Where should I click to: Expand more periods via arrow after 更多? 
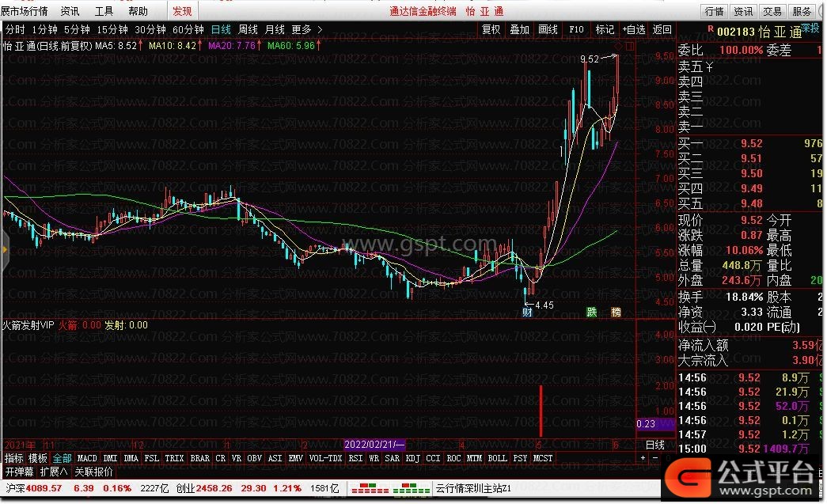click(x=320, y=29)
